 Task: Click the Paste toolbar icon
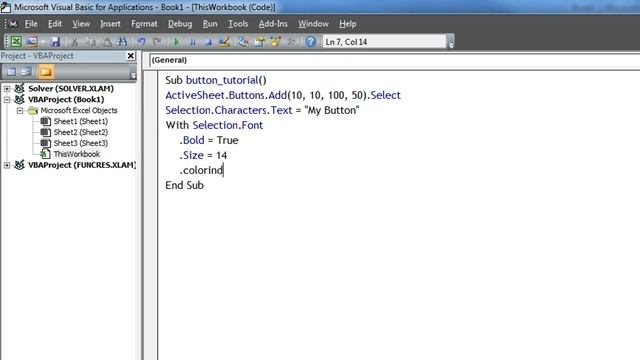pyautogui.click(x=107, y=41)
